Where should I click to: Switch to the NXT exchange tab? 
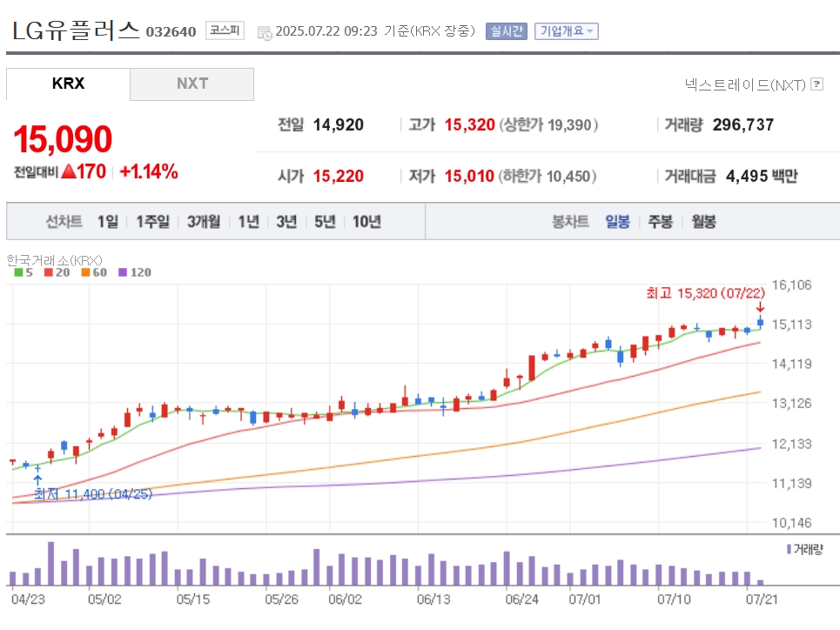coord(192,84)
